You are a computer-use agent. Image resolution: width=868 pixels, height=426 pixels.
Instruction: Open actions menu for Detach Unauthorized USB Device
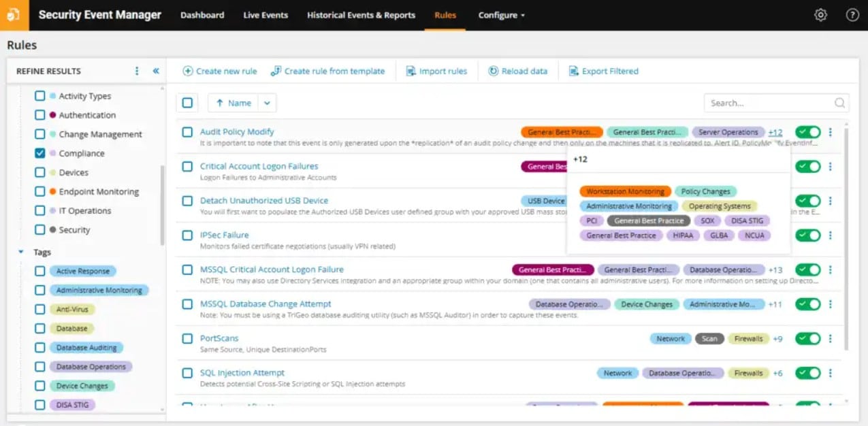pyautogui.click(x=831, y=201)
